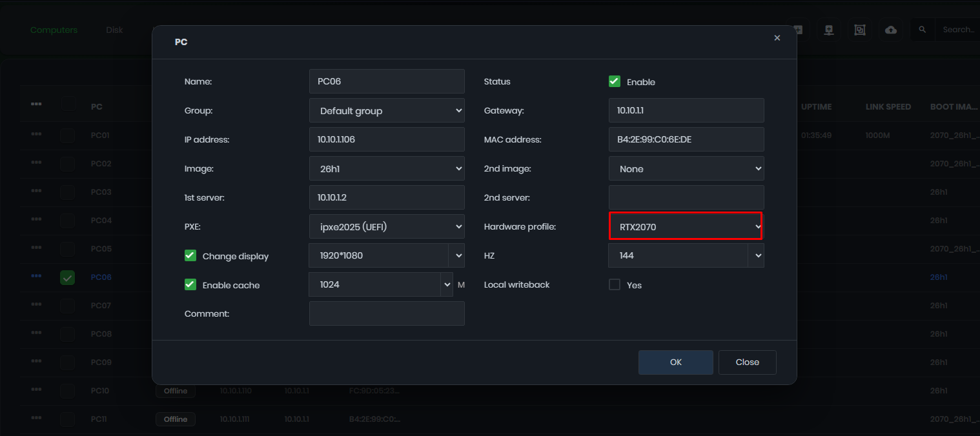
Task: Open the row menu dots for PC03
Action: point(36,190)
